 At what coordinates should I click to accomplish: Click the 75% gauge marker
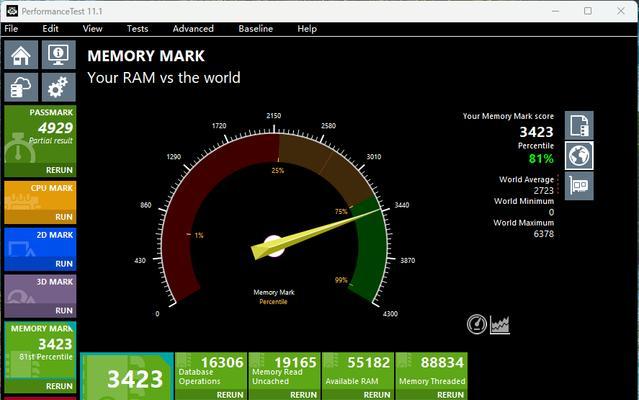pyautogui.click(x=341, y=211)
